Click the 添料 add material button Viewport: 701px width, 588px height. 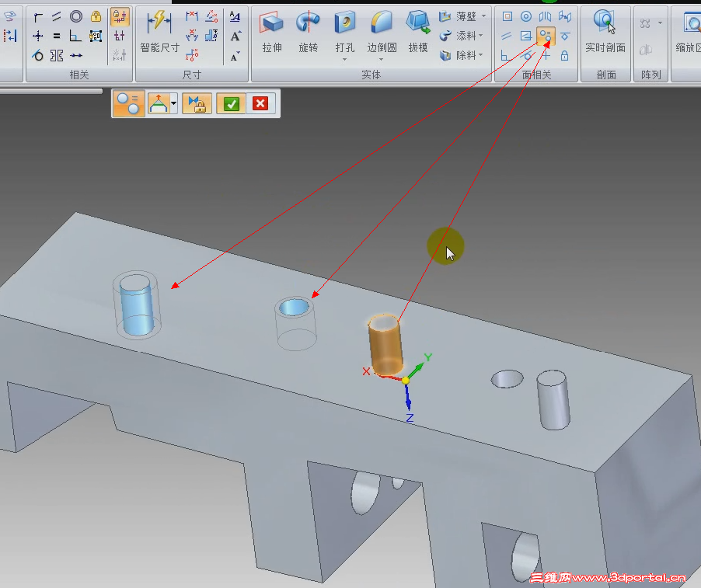coord(458,36)
